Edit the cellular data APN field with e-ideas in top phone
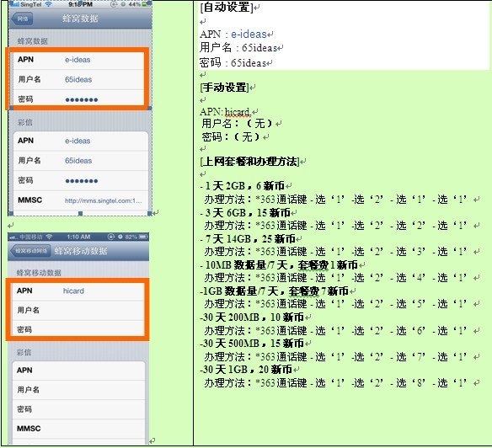The width and height of the screenshot is (492, 448). coord(78,60)
